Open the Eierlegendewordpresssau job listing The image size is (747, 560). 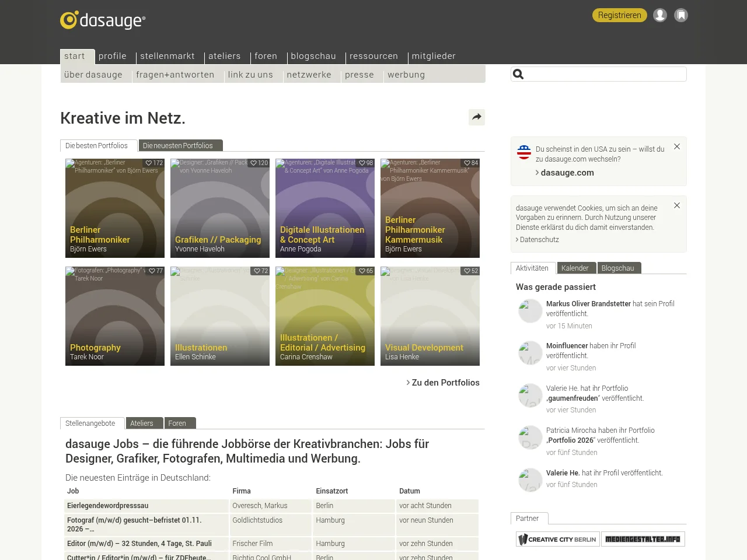tap(108, 506)
